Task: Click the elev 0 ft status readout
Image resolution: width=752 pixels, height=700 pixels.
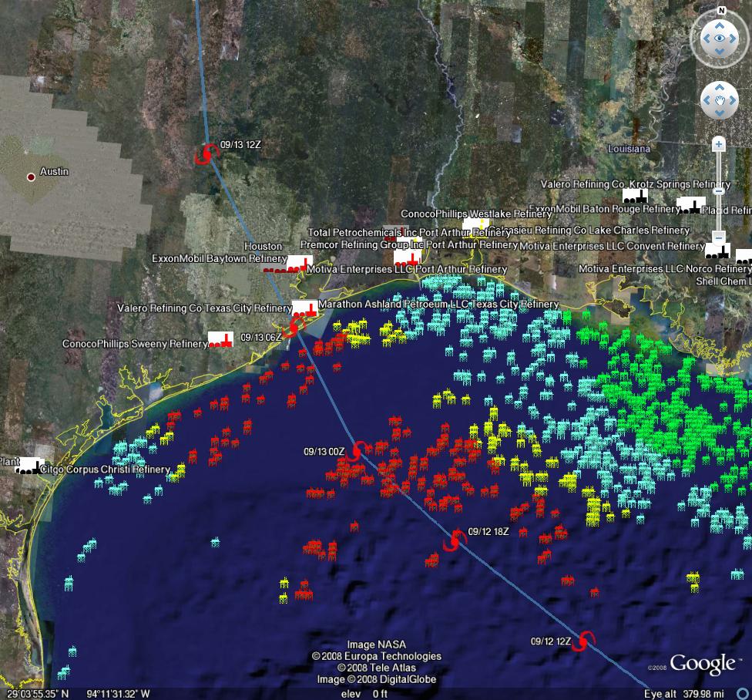Action: tap(364, 694)
